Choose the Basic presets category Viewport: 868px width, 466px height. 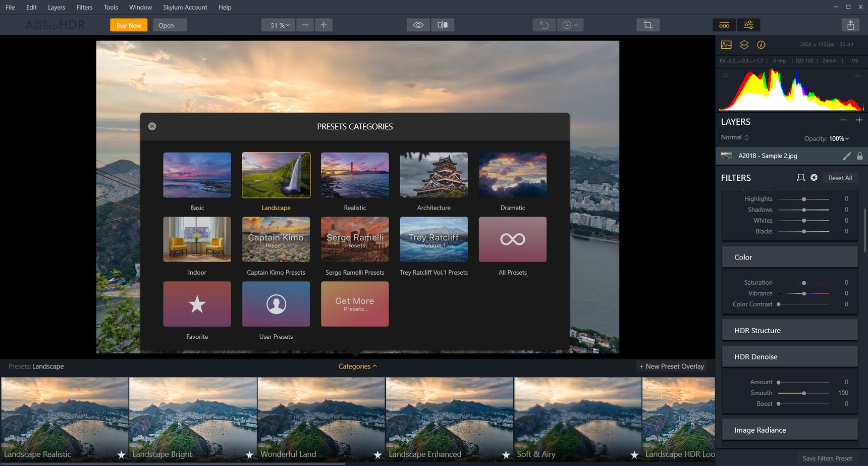(x=197, y=175)
